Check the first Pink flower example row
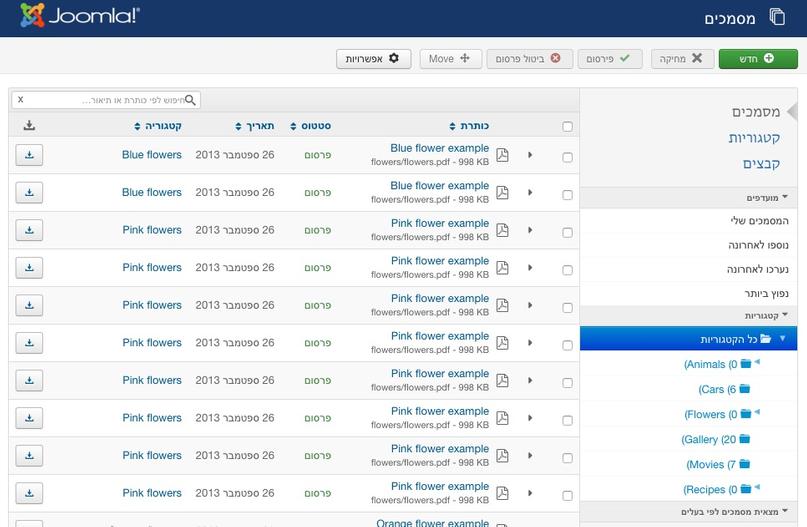Viewport: 807px width, 527px height. (567, 233)
